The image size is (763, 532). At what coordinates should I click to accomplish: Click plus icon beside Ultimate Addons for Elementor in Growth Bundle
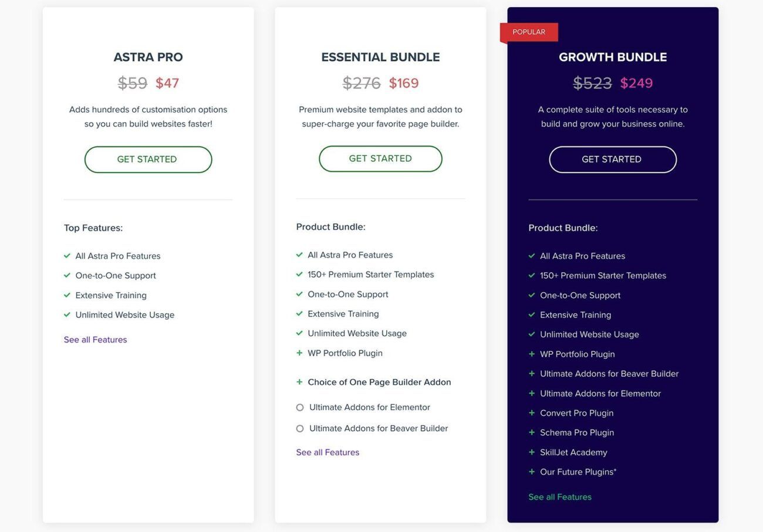[532, 393]
